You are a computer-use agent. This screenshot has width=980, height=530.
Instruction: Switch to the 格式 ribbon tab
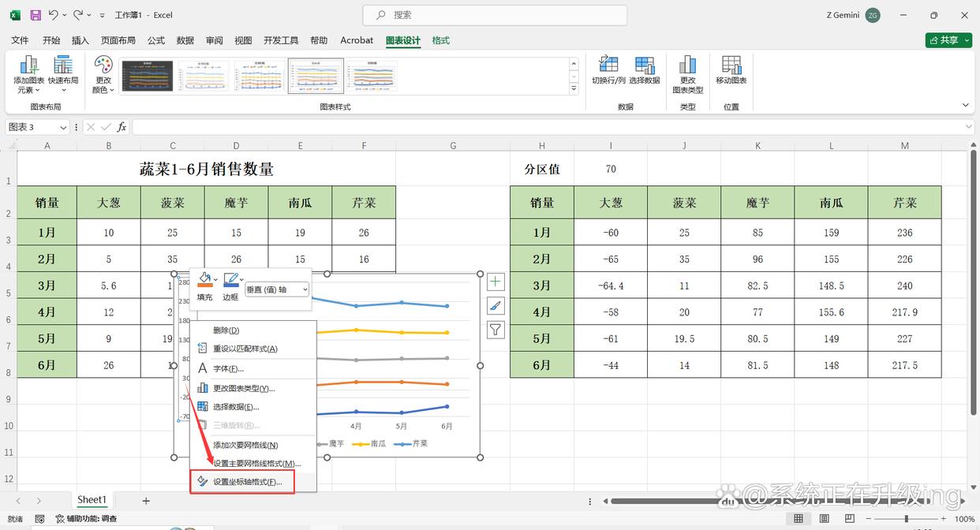(x=441, y=40)
